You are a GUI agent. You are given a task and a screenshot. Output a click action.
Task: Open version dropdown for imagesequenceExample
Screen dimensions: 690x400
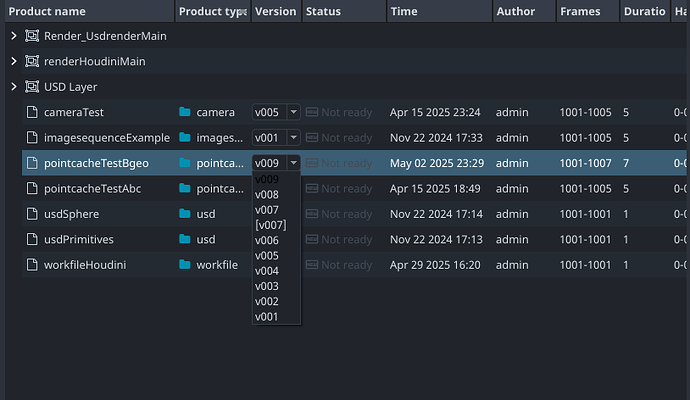(294, 138)
